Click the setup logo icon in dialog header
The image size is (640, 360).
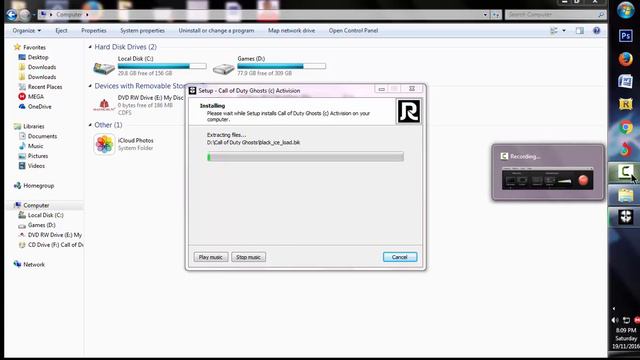(x=409, y=111)
